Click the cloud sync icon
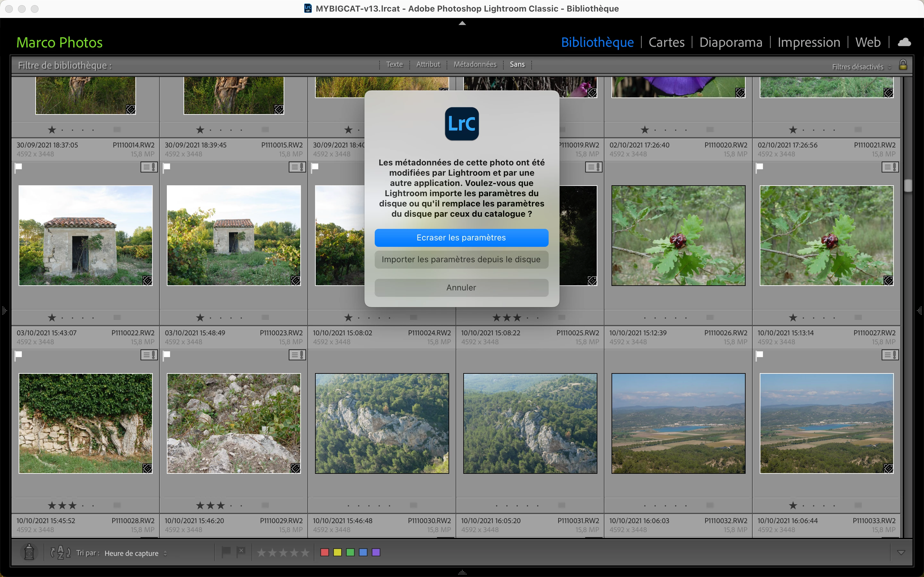Viewport: 924px width, 577px height. 904,42
